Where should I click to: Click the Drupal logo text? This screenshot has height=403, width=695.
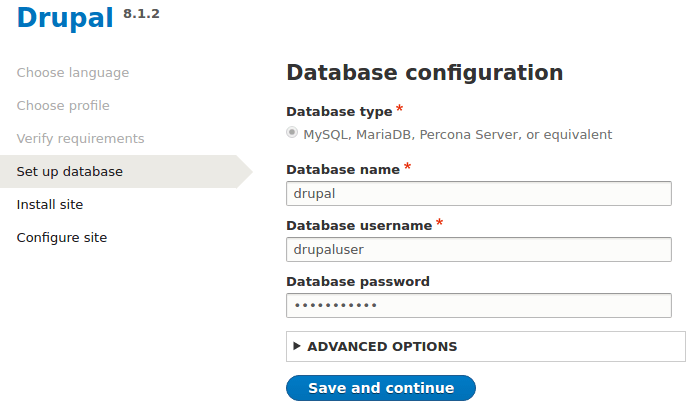point(65,17)
